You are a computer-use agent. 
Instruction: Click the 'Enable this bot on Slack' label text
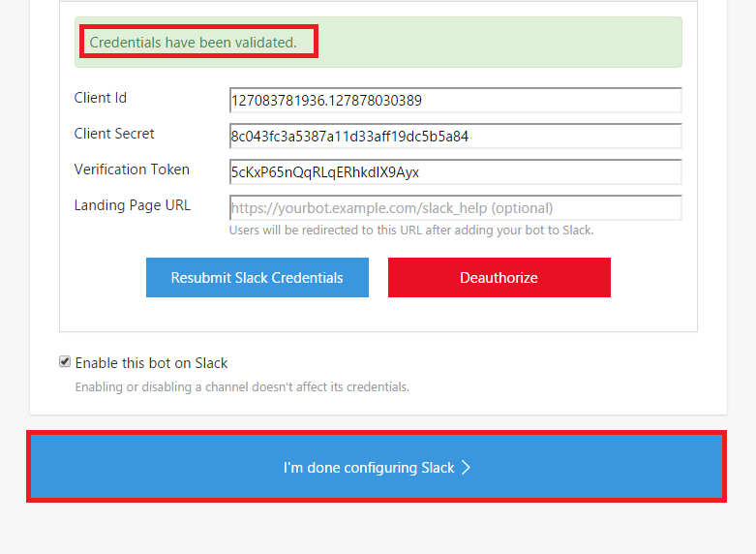(x=151, y=363)
